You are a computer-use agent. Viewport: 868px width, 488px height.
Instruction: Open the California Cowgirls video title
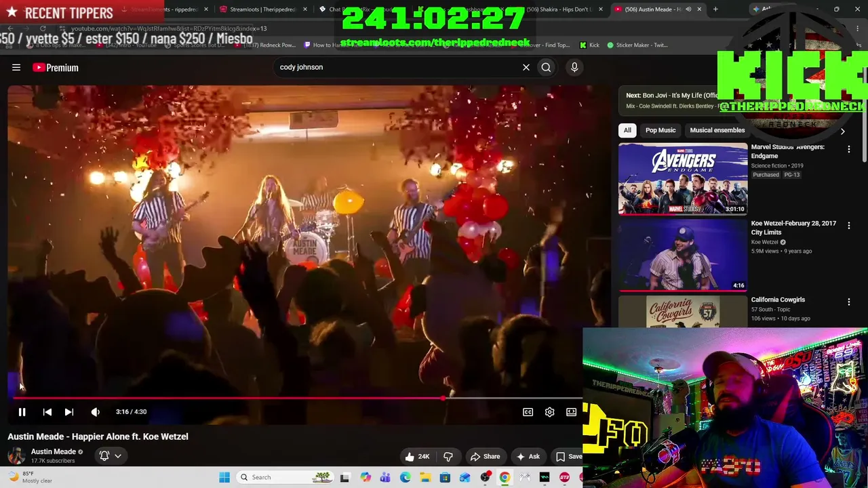778,300
